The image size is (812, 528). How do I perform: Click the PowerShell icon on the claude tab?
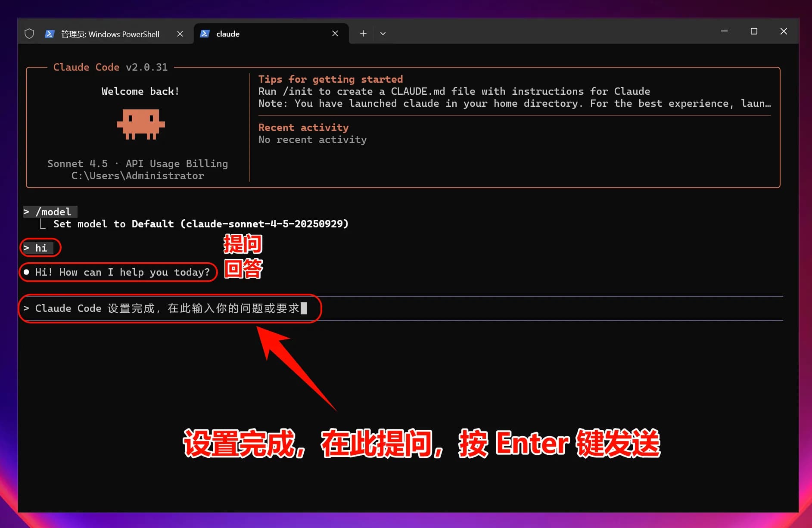pos(205,34)
